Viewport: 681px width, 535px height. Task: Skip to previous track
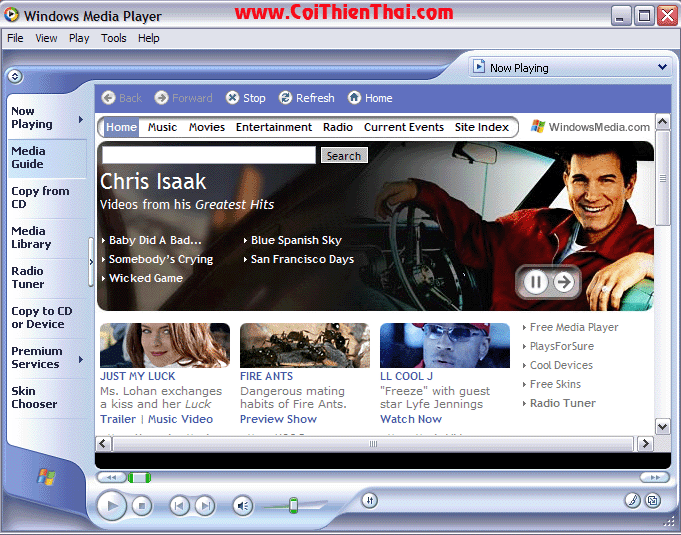[x=179, y=506]
